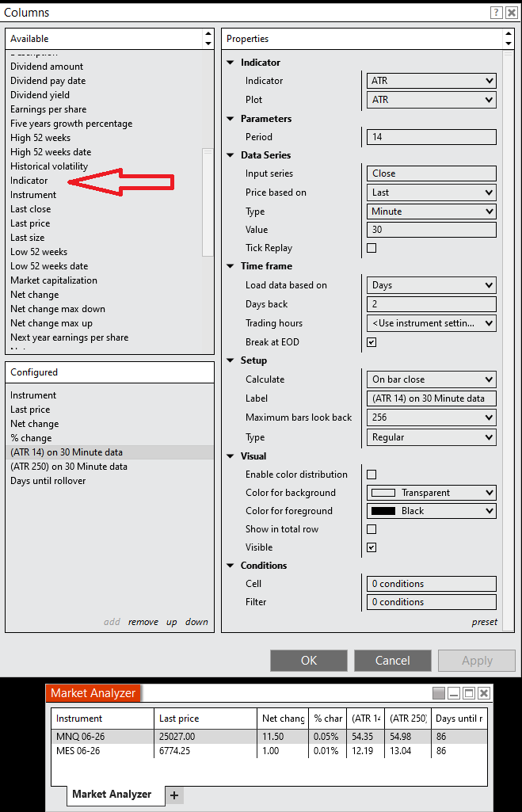The image size is (522, 812).
Task: Open the Calculate dropdown
Action: [x=432, y=379]
